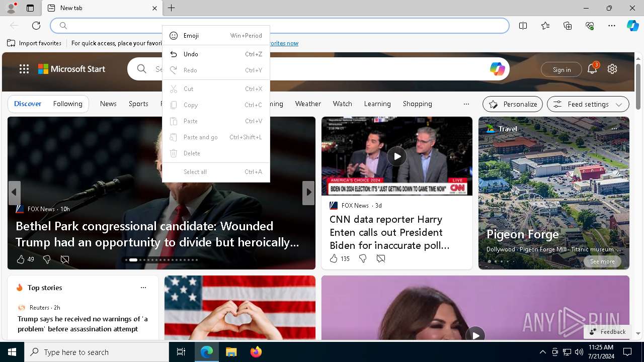The width and height of the screenshot is (644, 362).
Task: Open the Reuters Trump warnings story
Action: click(83, 324)
